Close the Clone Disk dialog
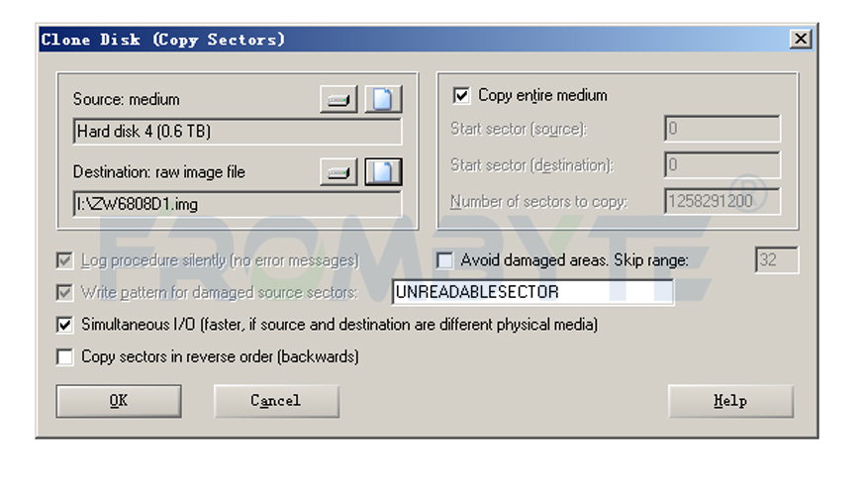Viewport: 868px width, 495px height. pos(801,40)
